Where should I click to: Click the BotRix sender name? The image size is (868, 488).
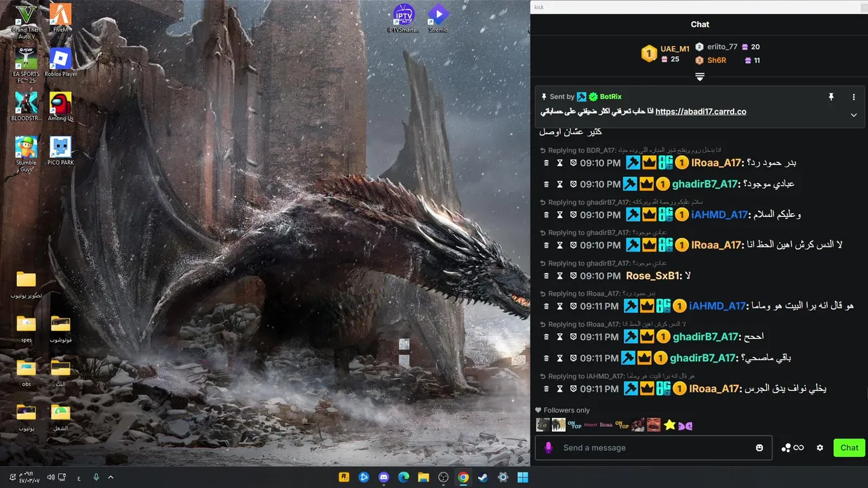[x=610, y=97]
